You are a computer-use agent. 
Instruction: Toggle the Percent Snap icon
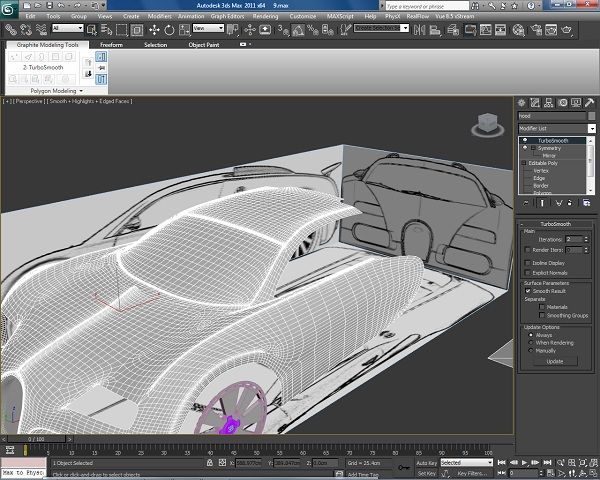(x=313, y=29)
